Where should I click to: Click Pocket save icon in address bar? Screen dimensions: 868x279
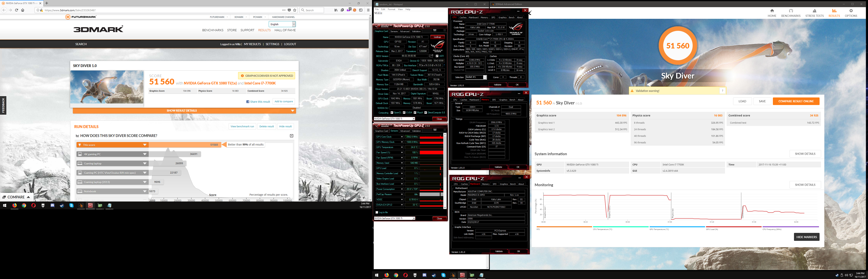[x=289, y=10]
